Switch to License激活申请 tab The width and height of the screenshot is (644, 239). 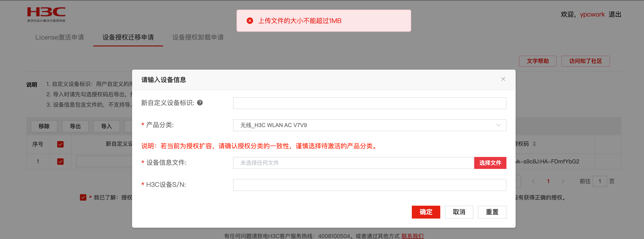point(59,37)
